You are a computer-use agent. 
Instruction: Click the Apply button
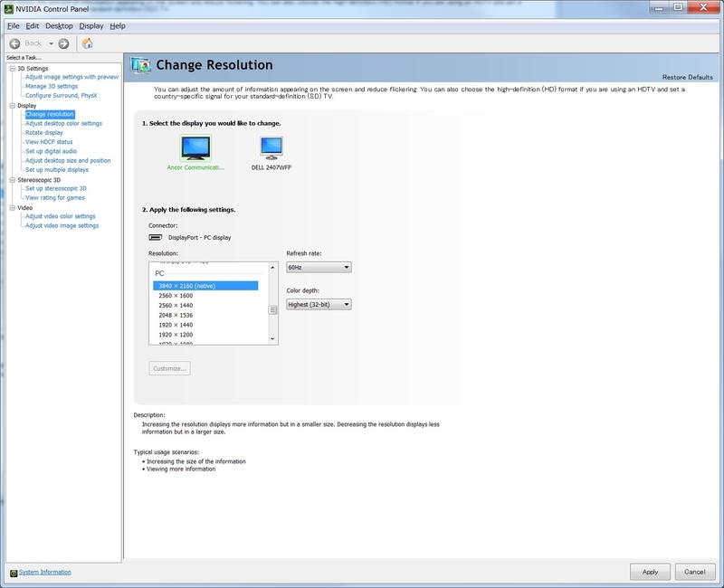650,572
